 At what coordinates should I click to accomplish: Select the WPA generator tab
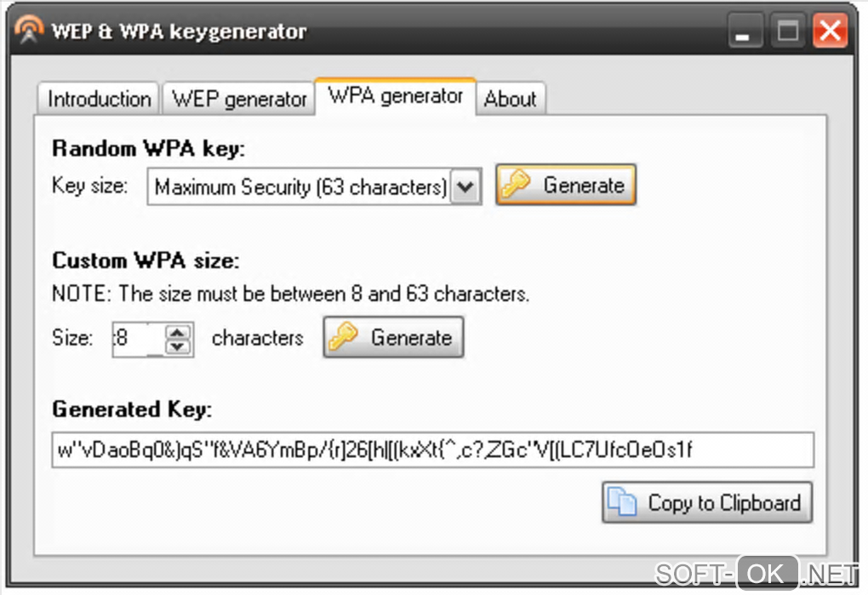coord(396,96)
